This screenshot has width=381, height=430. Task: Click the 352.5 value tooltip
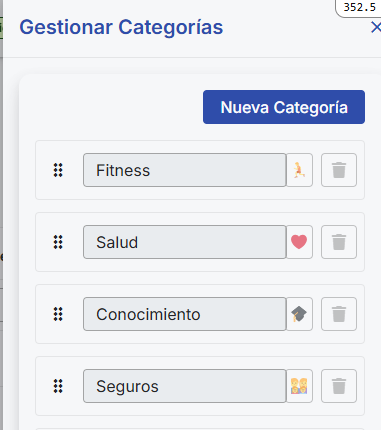[359, 7]
